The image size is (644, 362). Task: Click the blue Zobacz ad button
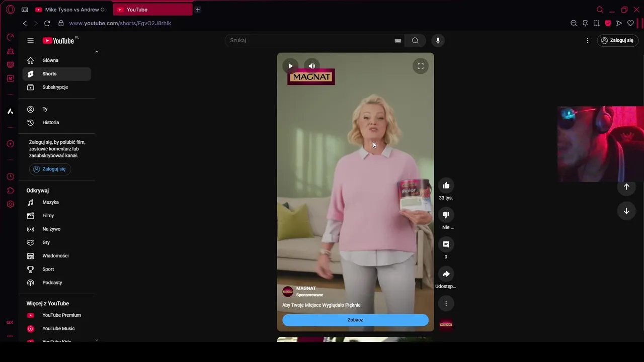coord(355,320)
